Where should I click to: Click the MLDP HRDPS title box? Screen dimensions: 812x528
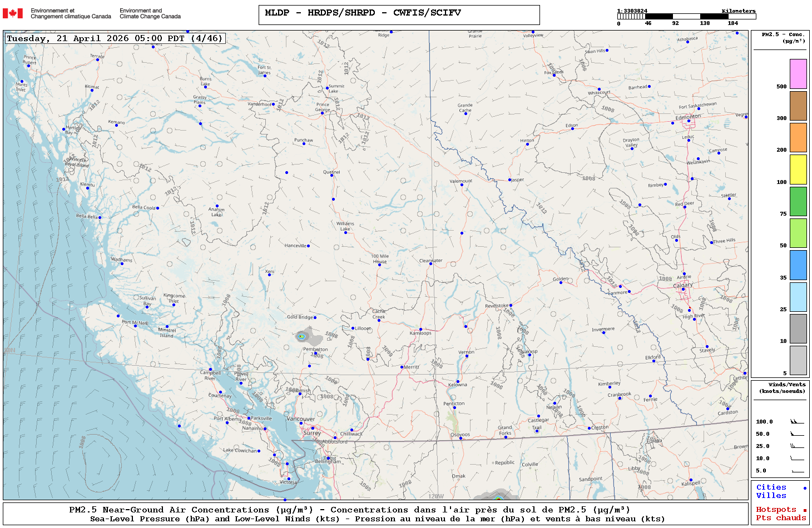[x=399, y=15]
